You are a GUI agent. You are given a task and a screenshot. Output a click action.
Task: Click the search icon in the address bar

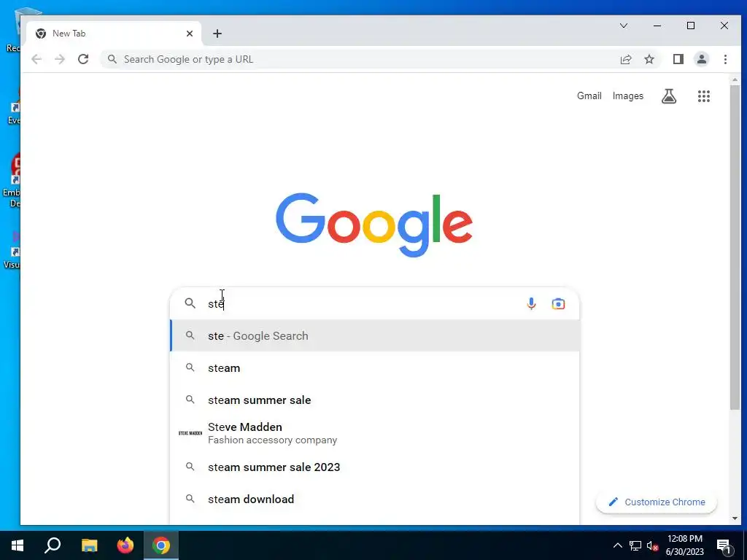coord(112,59)
